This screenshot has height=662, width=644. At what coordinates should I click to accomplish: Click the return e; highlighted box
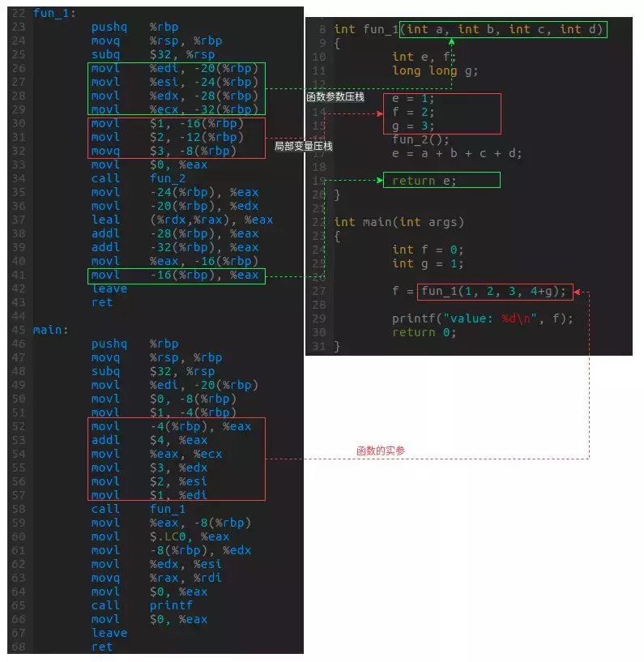(441, 180)
